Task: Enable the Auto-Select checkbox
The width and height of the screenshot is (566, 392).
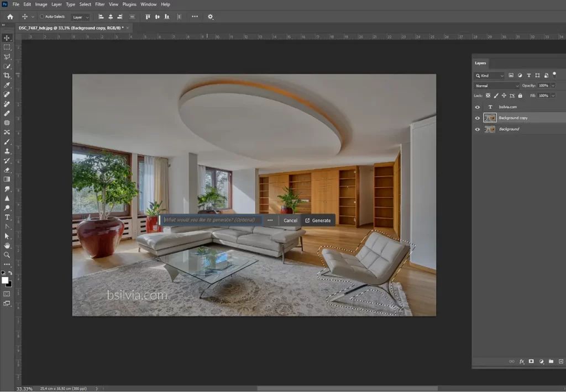Action: tap(41, 17)
